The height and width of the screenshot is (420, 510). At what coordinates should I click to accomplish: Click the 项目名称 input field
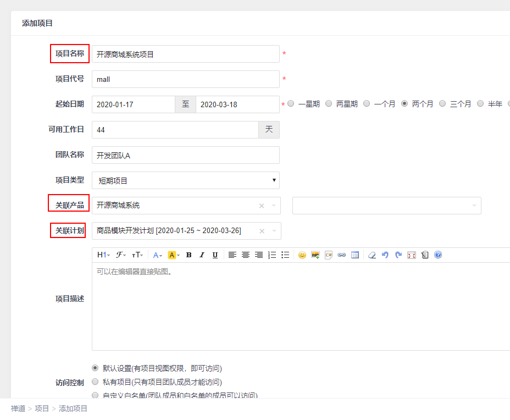(186, 54)
